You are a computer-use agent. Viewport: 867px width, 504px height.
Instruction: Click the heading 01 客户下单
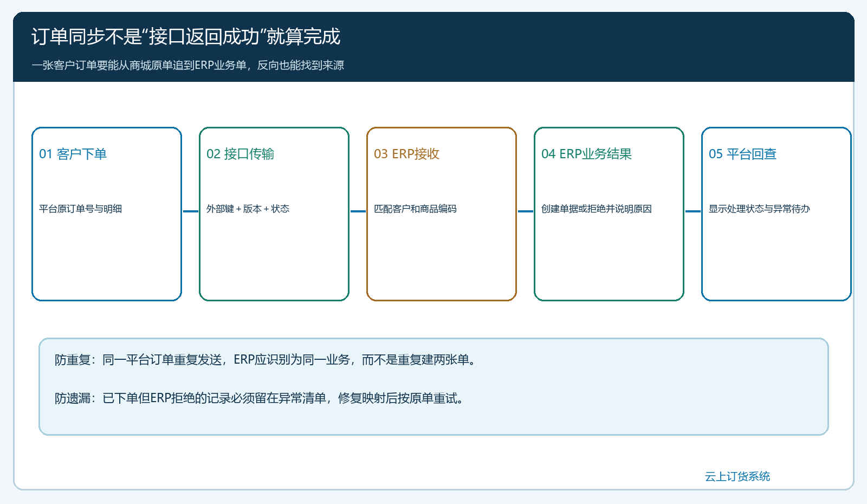click(x=73, y=154)
